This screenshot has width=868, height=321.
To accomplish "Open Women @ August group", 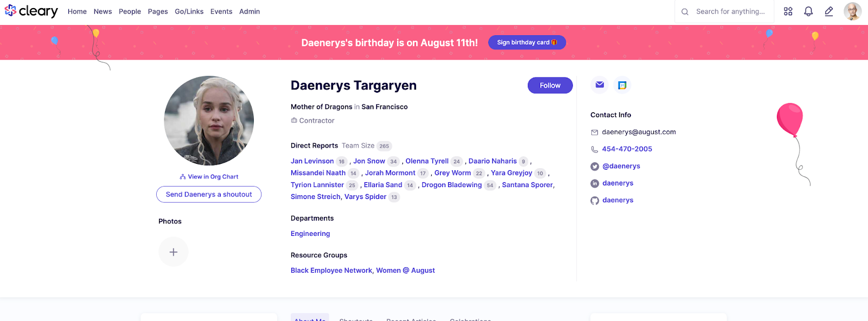I will click(405, 271).
